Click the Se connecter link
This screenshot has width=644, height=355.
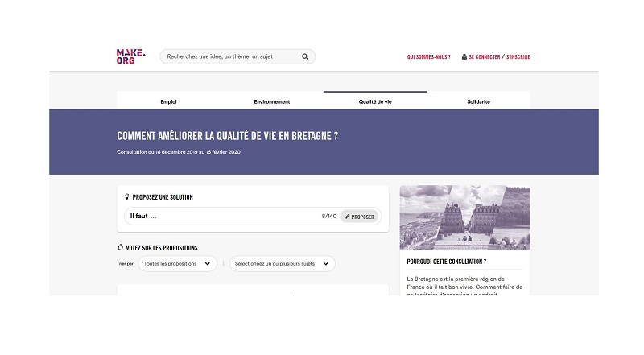click(485, 57)
